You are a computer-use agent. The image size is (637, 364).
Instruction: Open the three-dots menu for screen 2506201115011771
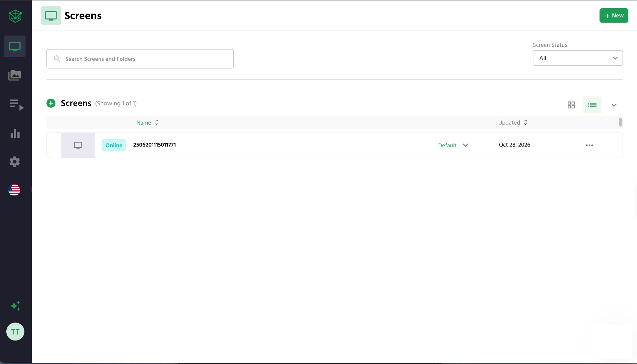click(589, 145)
